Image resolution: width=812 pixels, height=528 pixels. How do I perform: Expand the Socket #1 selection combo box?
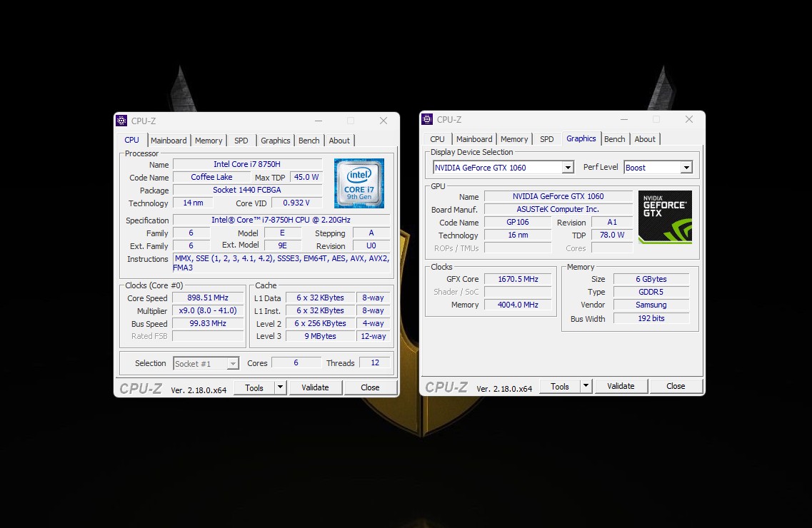232,364
